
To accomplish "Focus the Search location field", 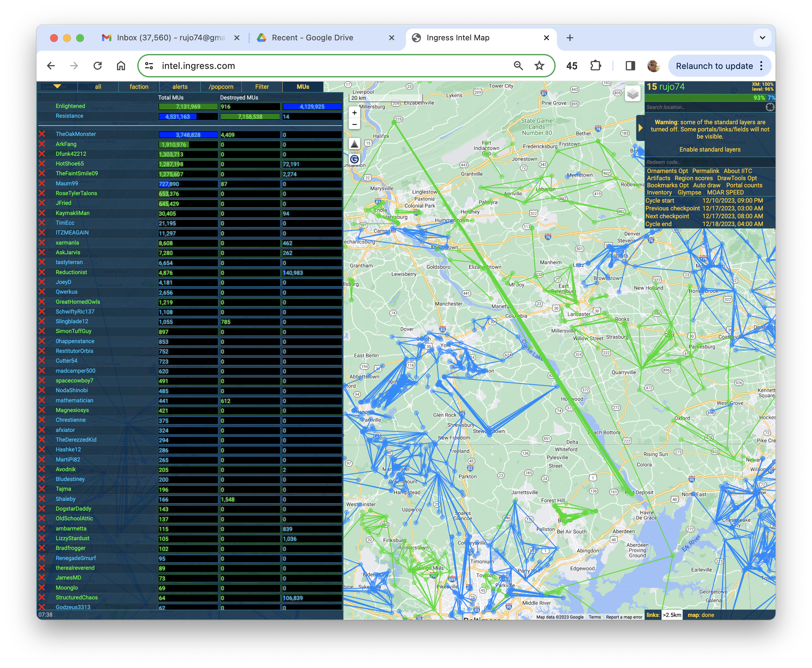I will tap(704, 107).
